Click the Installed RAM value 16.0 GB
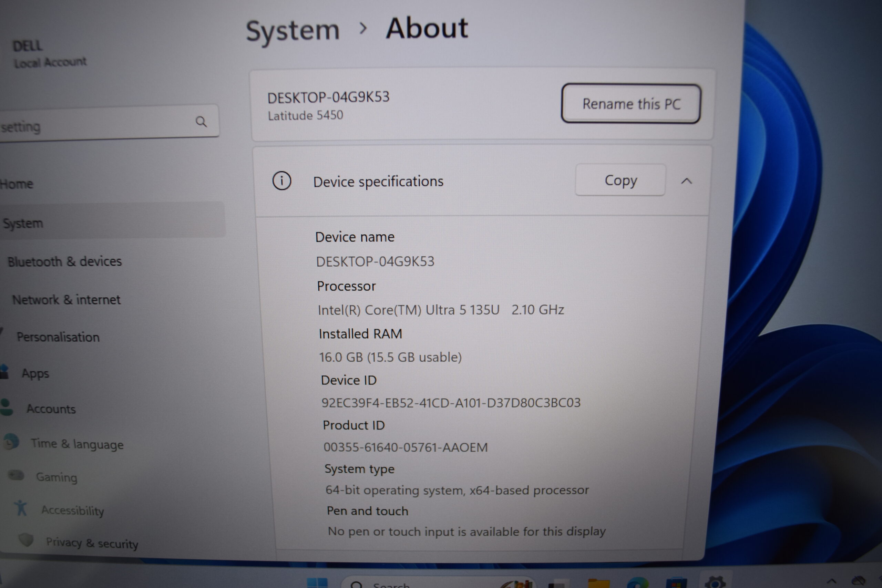This screenshot has height=588, width=882. (x=341, y=357)
